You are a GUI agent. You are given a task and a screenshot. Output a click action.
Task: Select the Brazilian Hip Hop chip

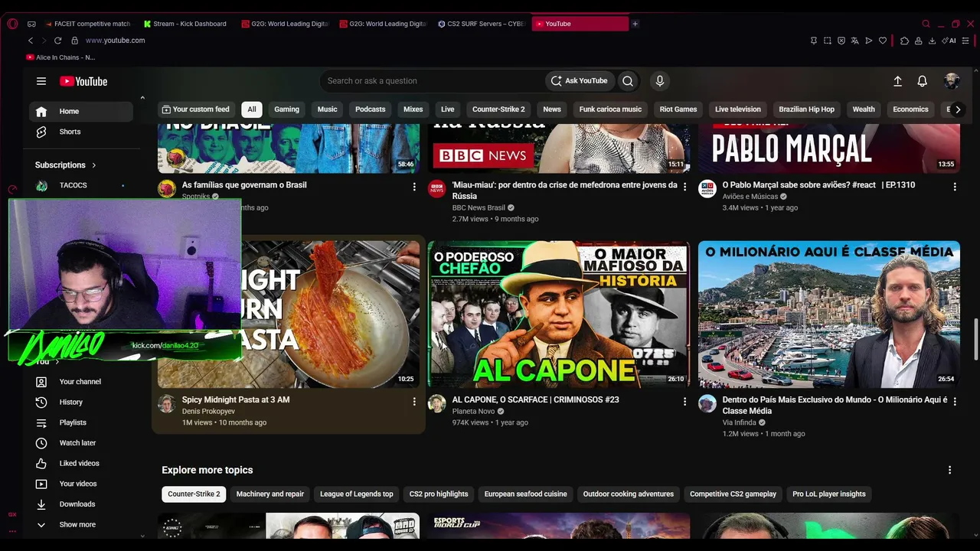tap(806, 109)
